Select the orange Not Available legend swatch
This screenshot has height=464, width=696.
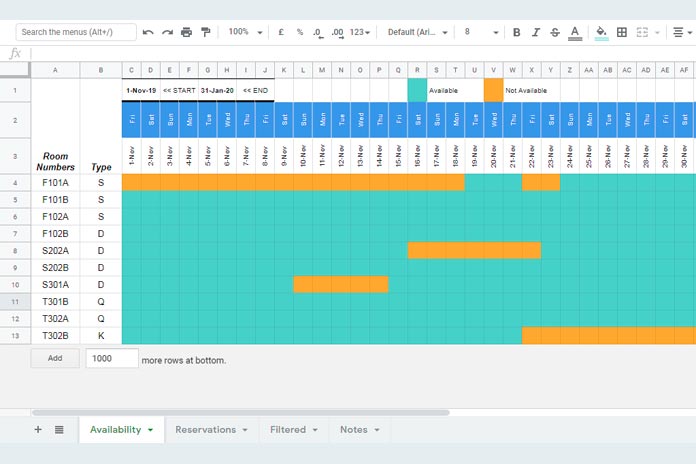point(494,90)
